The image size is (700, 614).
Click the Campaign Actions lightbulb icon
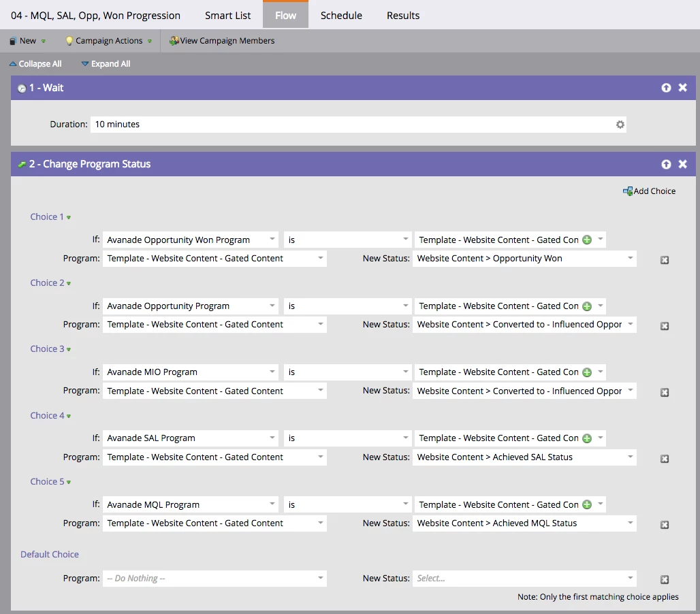(69, 41)
